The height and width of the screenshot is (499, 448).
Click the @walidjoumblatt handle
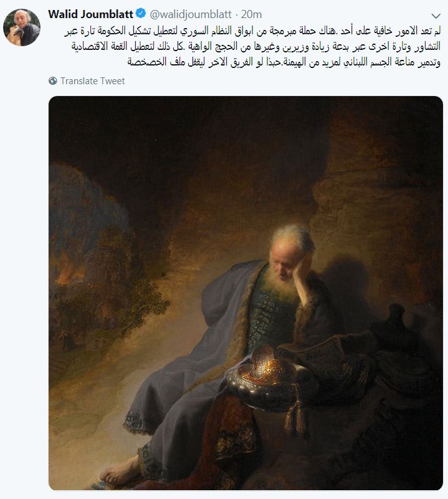click(x=191, y=14)
